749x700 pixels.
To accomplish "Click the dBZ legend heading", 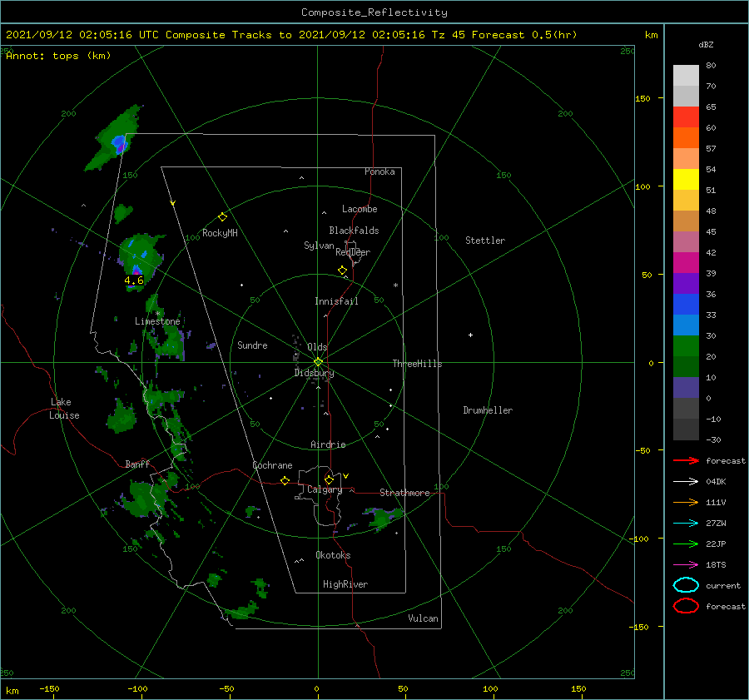I will (x=706, y=44).
